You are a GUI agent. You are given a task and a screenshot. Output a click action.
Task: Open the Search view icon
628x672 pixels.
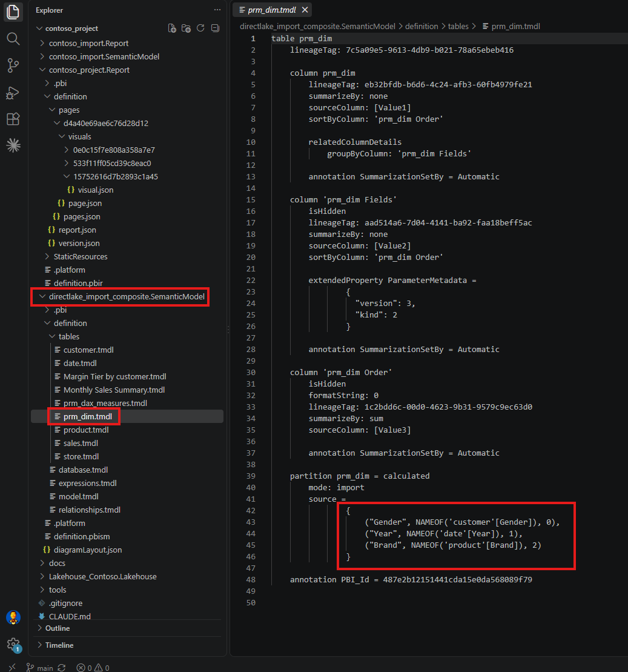point(13,39)
